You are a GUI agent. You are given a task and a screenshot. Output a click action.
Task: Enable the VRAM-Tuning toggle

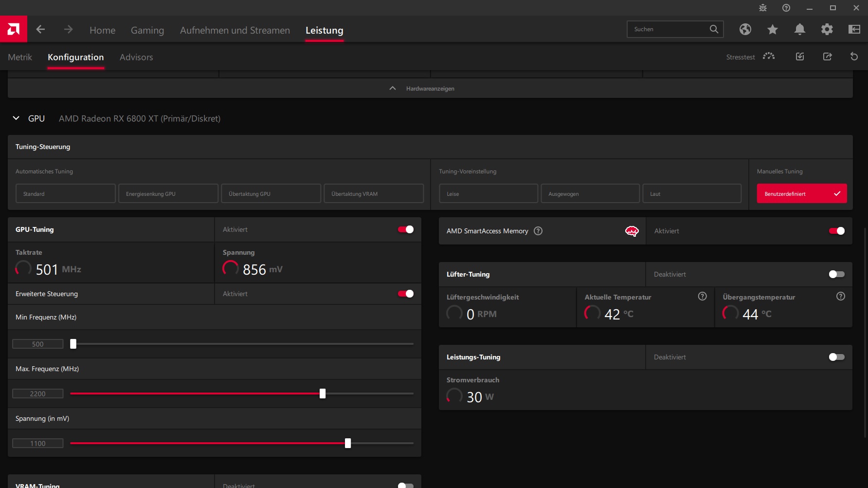click(x=405, y=485)
